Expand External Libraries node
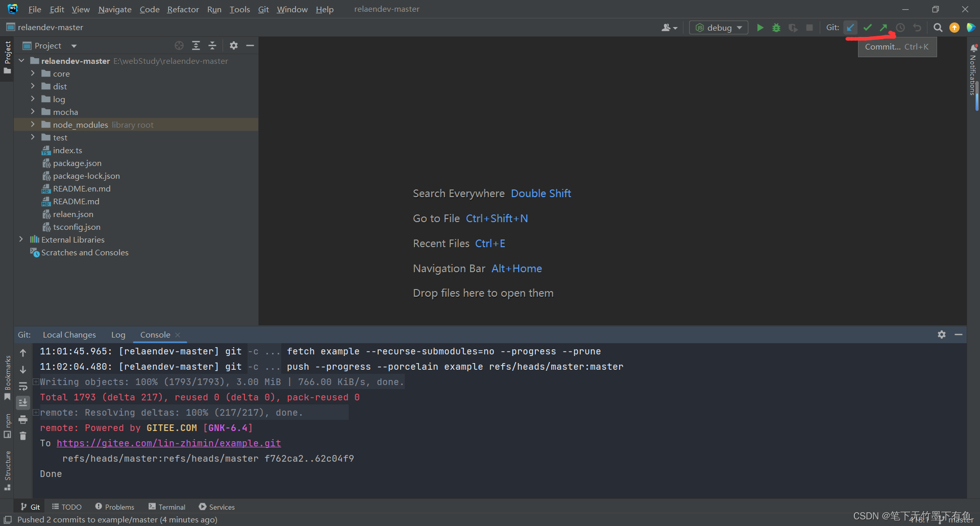This screenshot has width=980, height=526. (21, 240)
